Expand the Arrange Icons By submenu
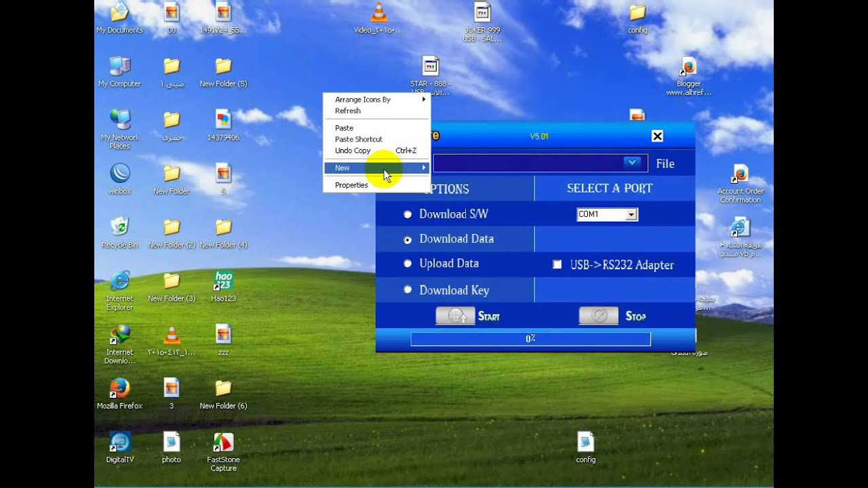Screen dimensions: 868x488 [376, 100]
